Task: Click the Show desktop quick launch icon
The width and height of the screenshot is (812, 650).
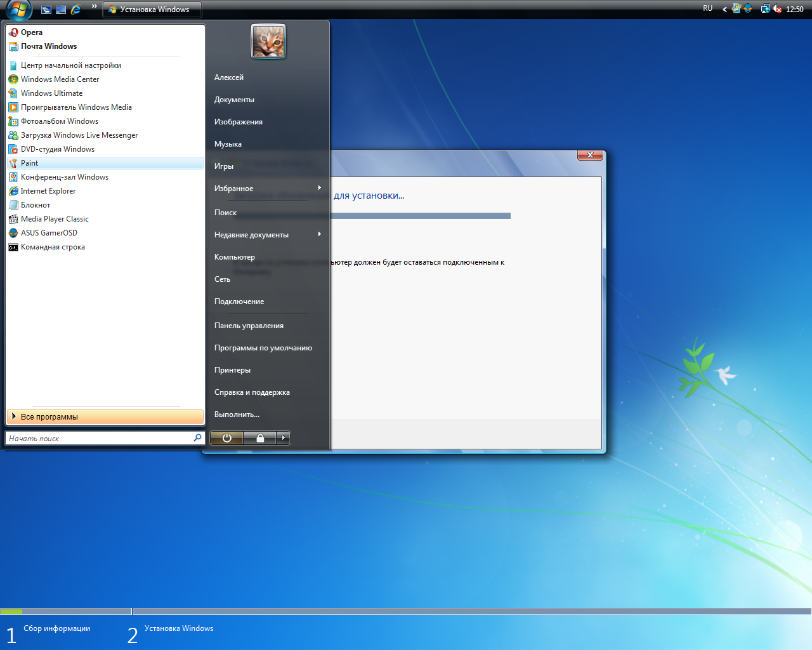Action: coord(61,10)
